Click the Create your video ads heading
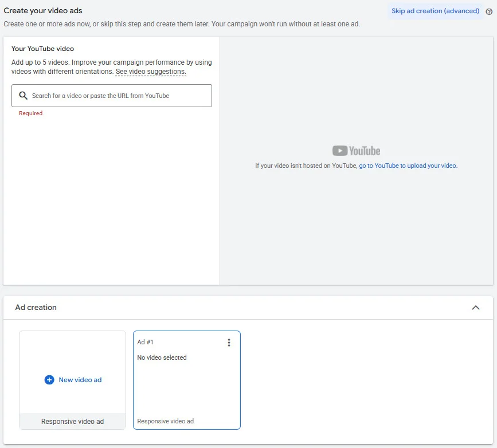Viewport: 497px width, 448px height. click(43, 11)
